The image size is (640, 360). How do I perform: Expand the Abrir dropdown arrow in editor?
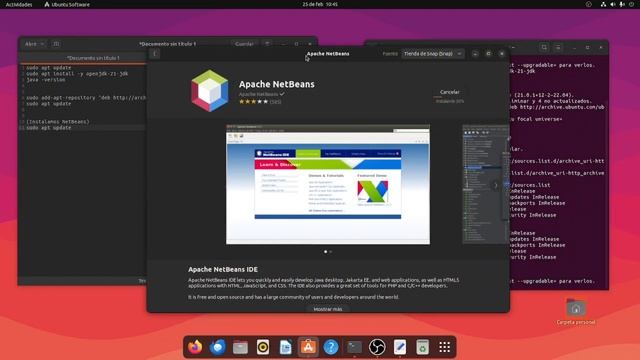tap(42, 44)
